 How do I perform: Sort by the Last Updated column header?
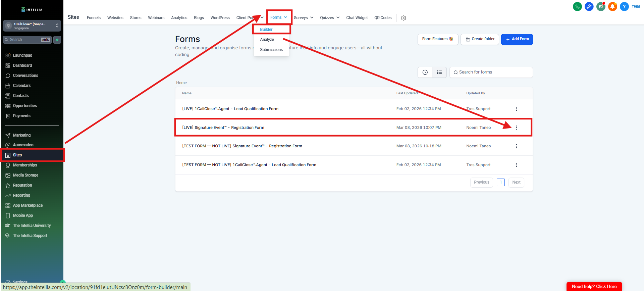click(x=407, y=93)
